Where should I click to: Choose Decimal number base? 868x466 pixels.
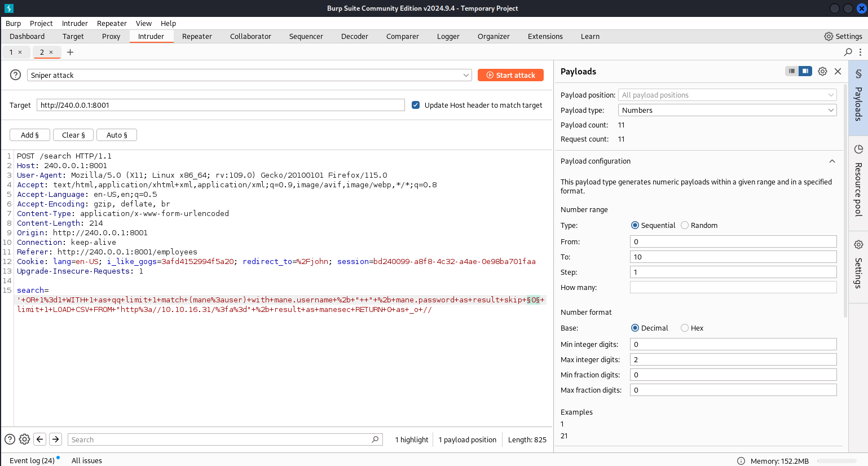point(635,328)
